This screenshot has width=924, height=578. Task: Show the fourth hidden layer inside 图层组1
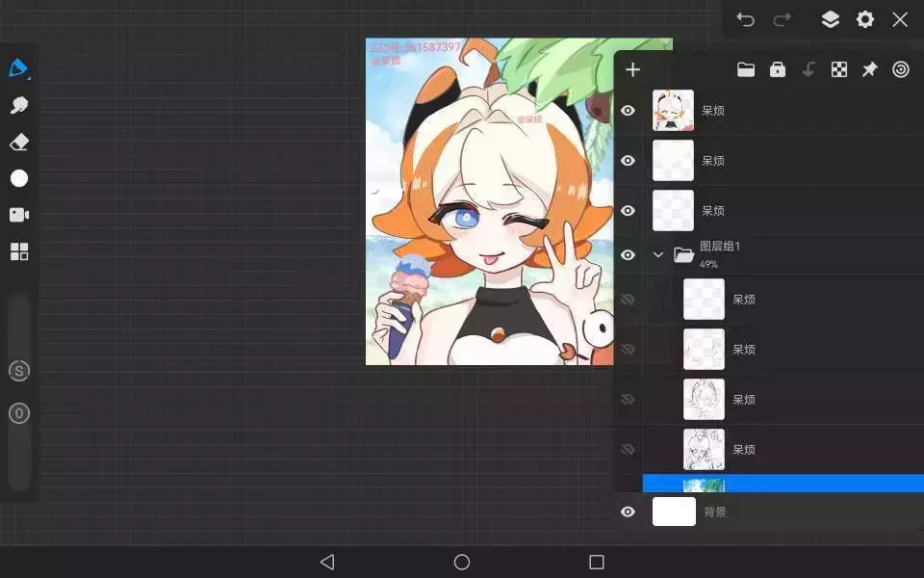(629, 450)
